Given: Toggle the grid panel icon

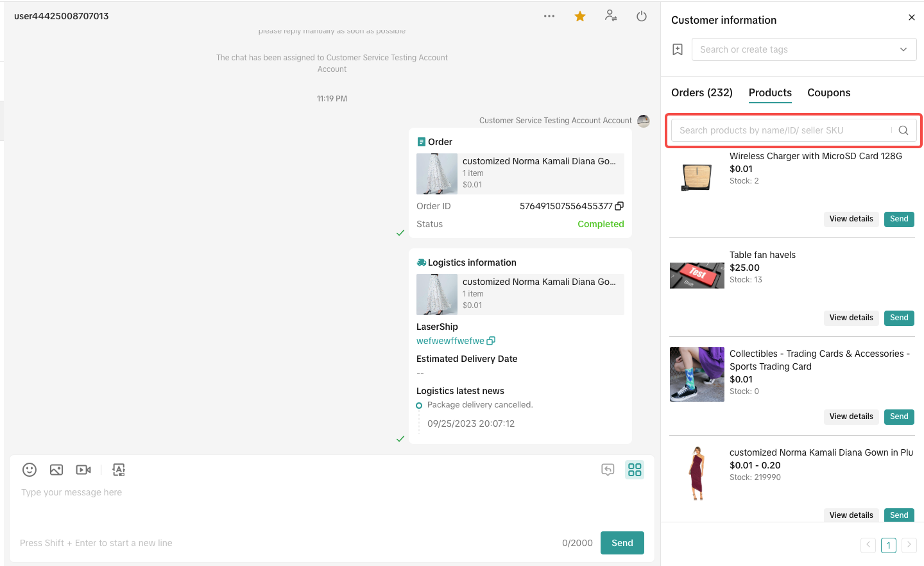Looking at the screenshot, I should click(635, 470).
